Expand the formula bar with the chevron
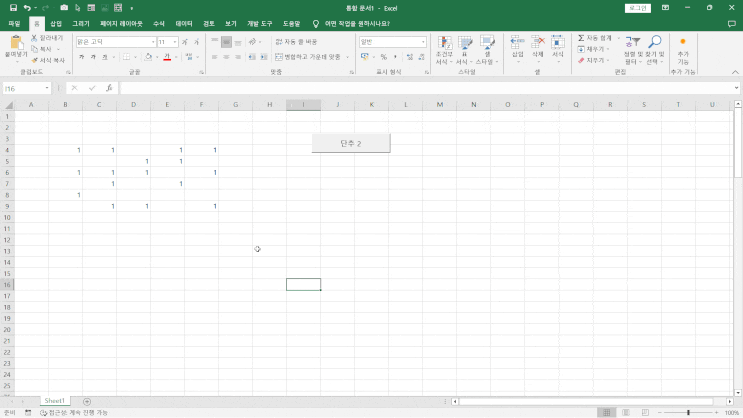 click(x=736, y=88)
